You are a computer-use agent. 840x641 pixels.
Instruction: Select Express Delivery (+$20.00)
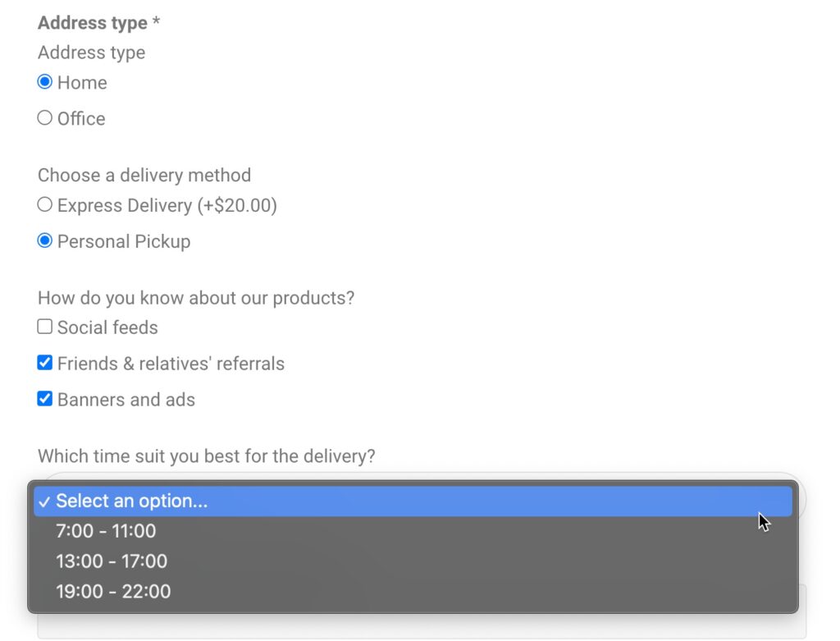(45, 204)
